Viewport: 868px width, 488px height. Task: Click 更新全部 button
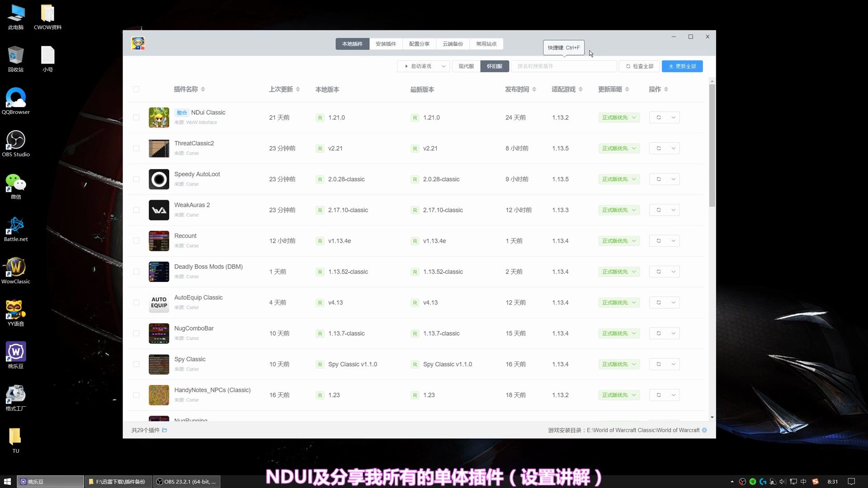(682, 66)
